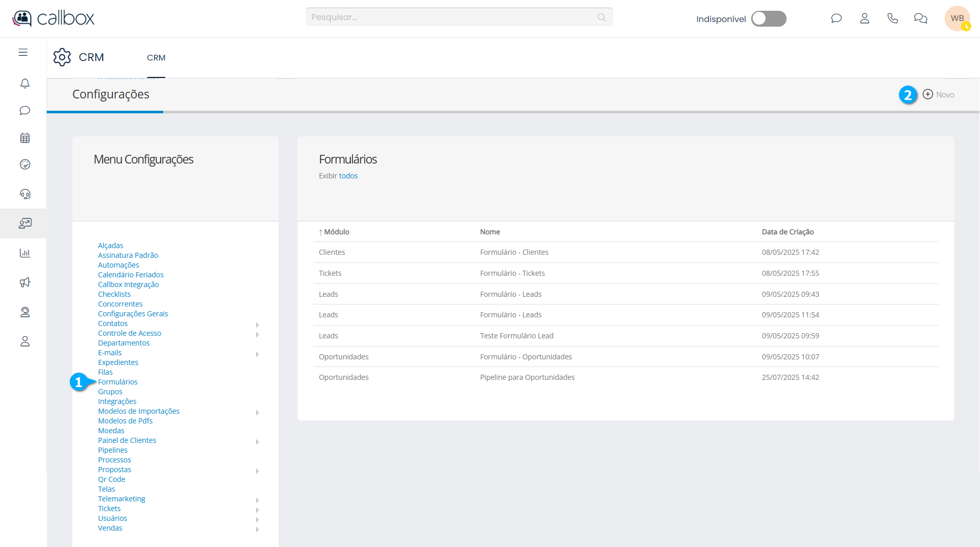Open the hamburger menu icon
Viewport: 980px width, 547px height.
tap(23, 52)
